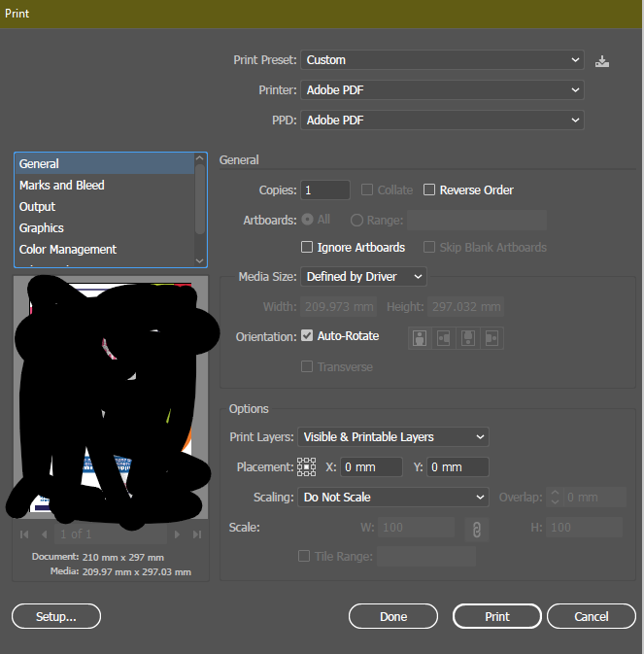Select landscape left orientation icon
644x654 pixels.
click(444, 338)
